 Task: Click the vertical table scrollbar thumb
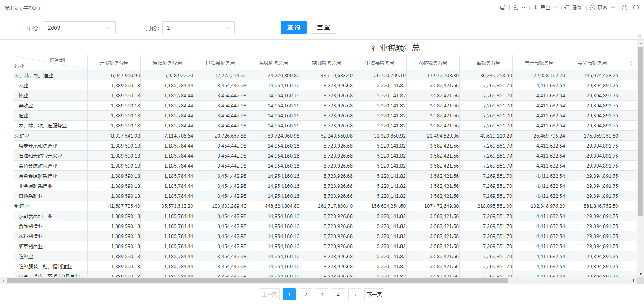[640, 133]
